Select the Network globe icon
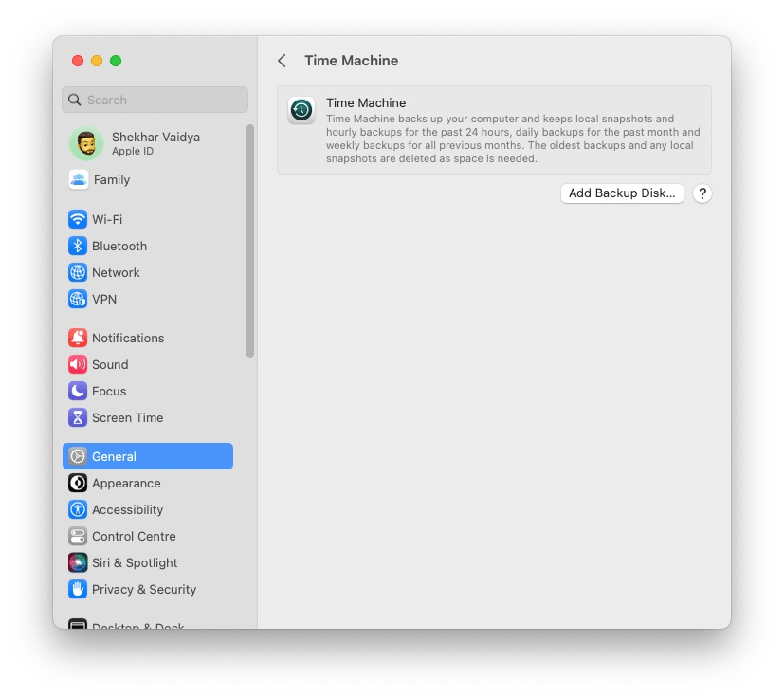 pyautogui.click(x=77, y=272)
